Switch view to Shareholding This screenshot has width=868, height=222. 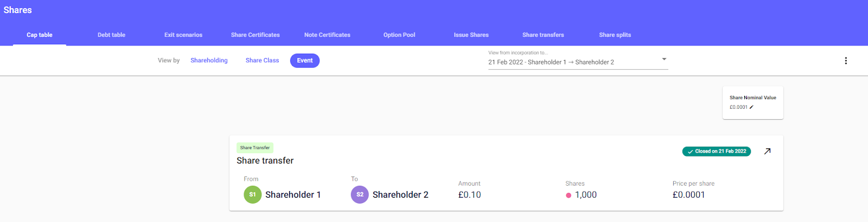(x=209, y=61)
